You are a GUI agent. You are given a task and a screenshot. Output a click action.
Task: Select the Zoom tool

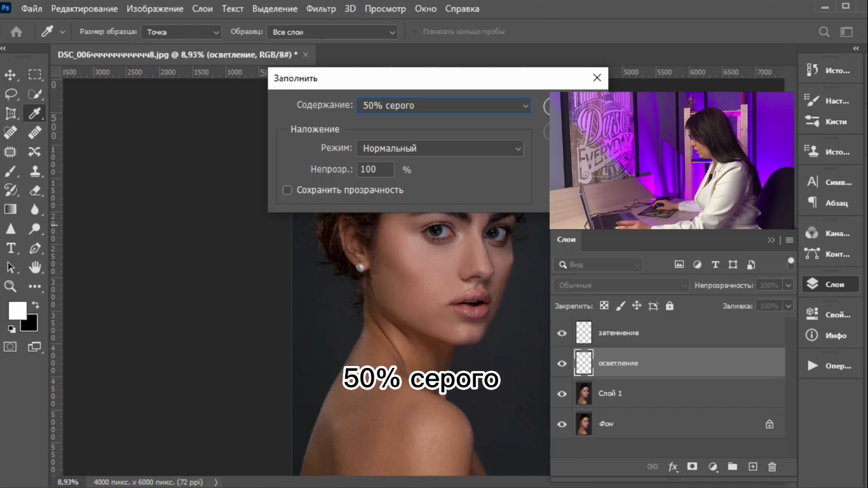click(x=11, y=287)
